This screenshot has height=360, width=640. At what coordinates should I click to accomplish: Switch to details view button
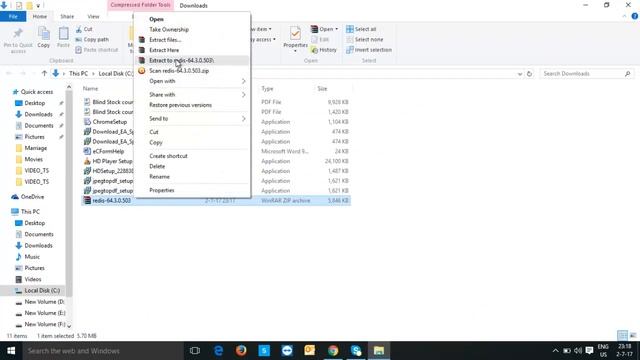coord(622,336)
